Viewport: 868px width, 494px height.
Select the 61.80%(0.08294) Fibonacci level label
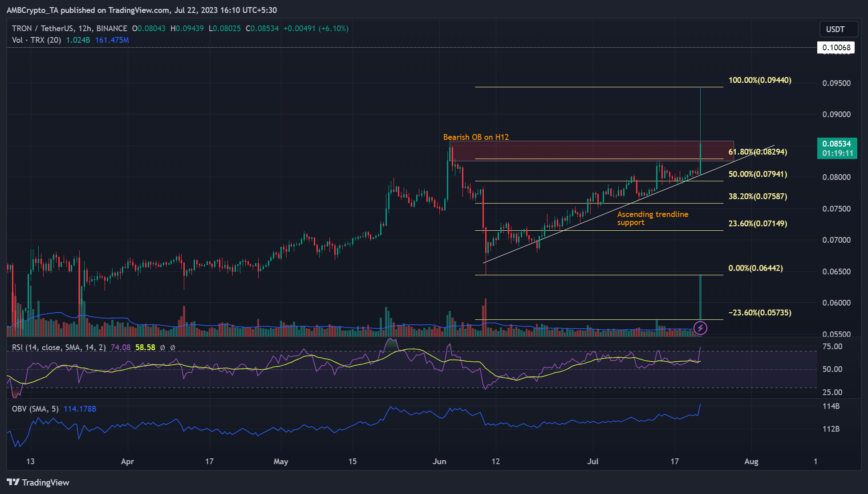coord(757,152)
